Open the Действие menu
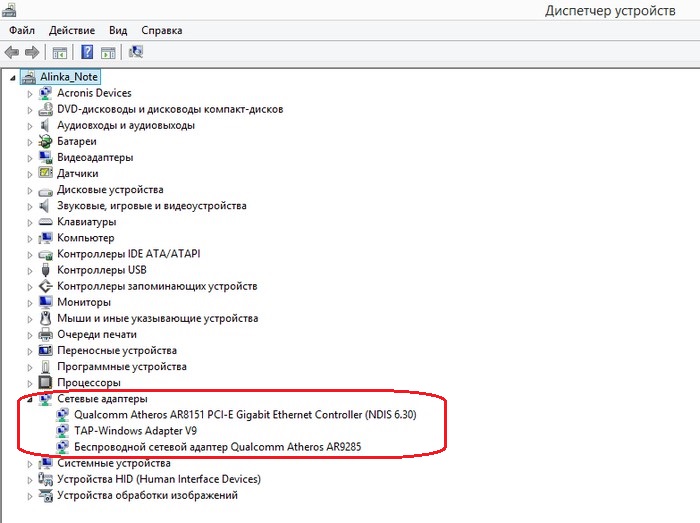Screen dimensions: 700x523 pyautogui.click(x=72, y=30)
